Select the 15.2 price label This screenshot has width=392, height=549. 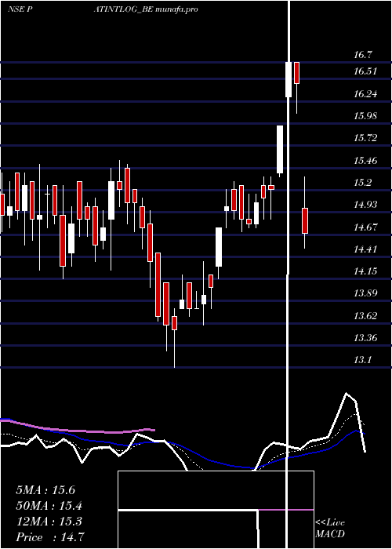pos(363,183)
